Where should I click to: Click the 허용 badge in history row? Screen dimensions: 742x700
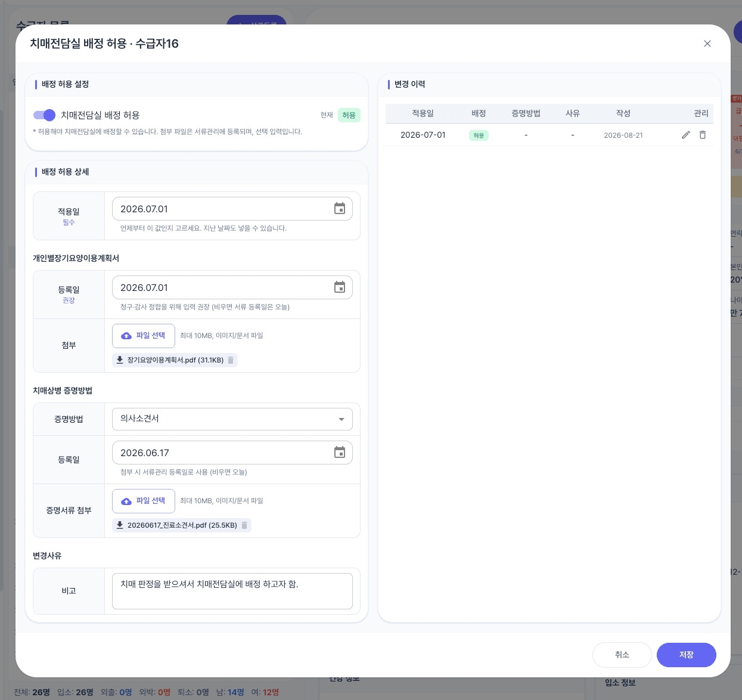click(x=479, y=135)
